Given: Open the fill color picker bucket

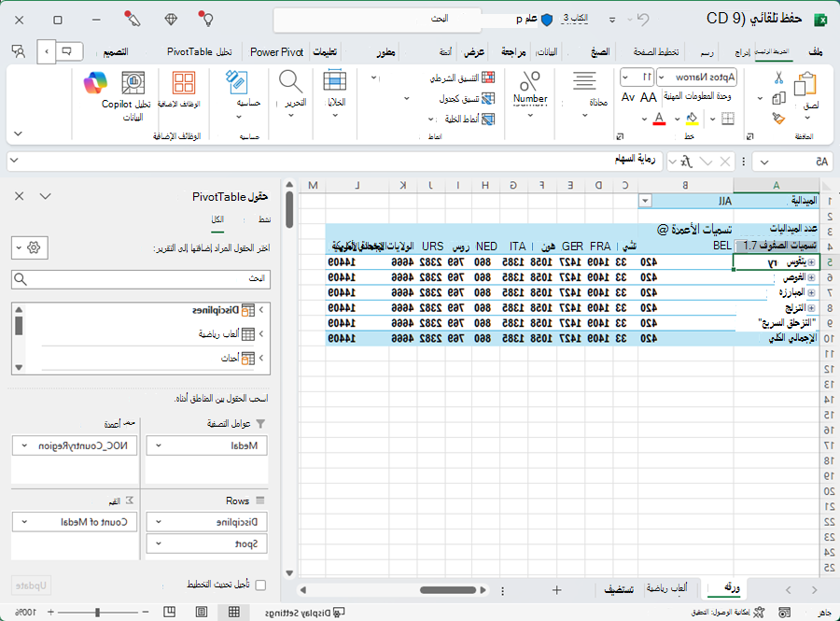Looking at the screenshot, I should click(x=692, y=119).
